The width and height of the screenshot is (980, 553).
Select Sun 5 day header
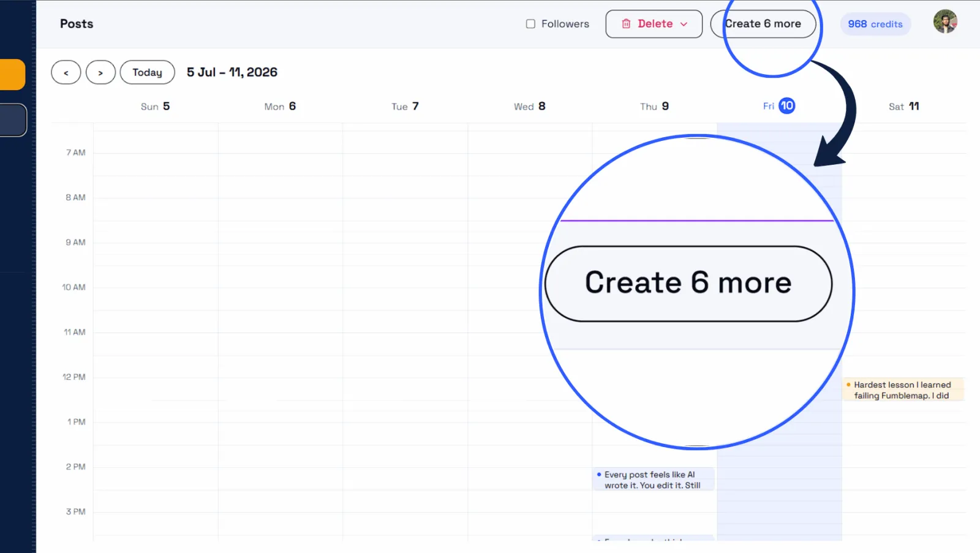(155, 107)
